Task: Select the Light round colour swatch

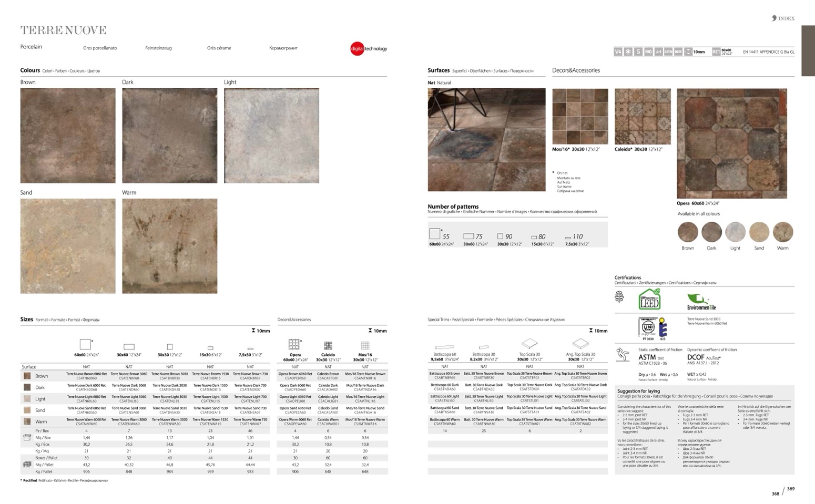Action: 735,232
